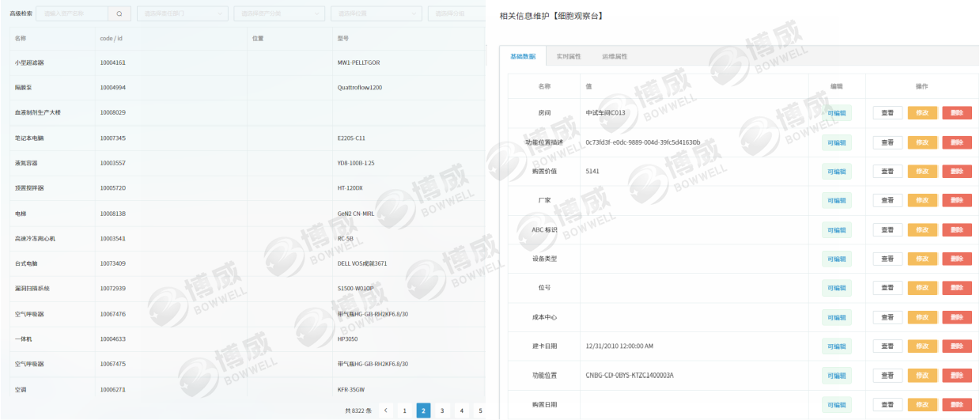Type in the asset name search field
Viewport: 980px width, 420px height.
(72, 13)
